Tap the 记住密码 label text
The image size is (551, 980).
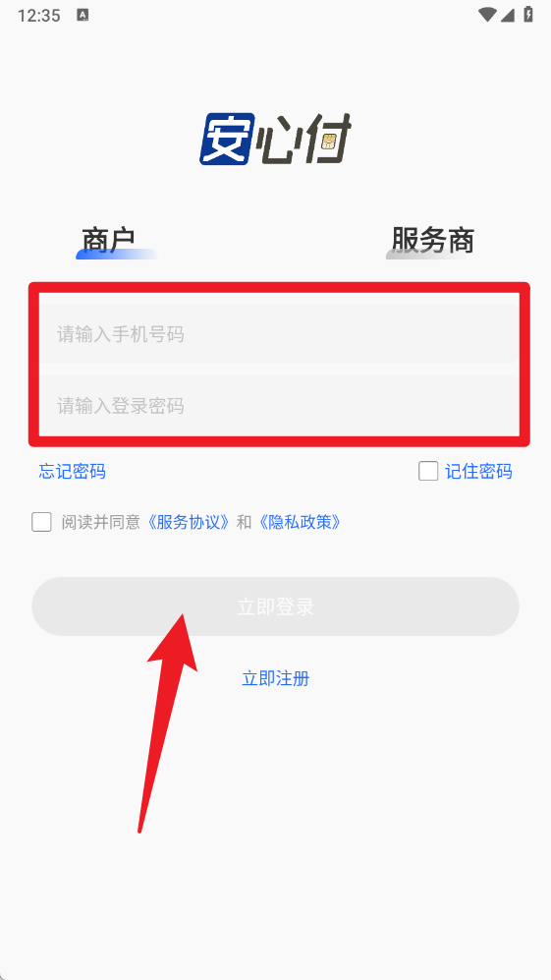coord(478,471)
